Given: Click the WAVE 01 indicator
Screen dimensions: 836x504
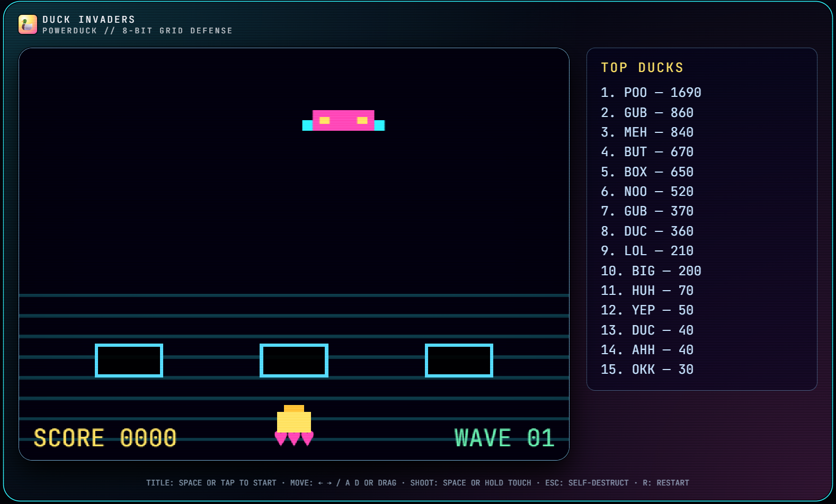Looking at the screenshot, I should coord(504,438).
